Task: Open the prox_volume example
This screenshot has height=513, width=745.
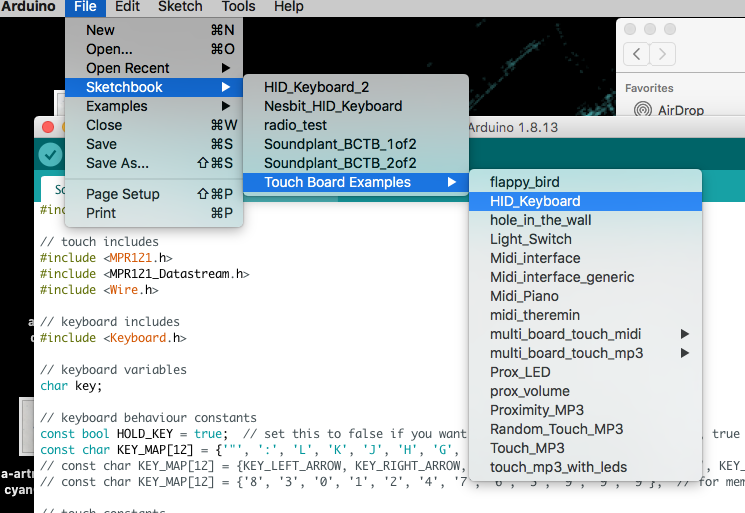Action: tap(585, 391)
